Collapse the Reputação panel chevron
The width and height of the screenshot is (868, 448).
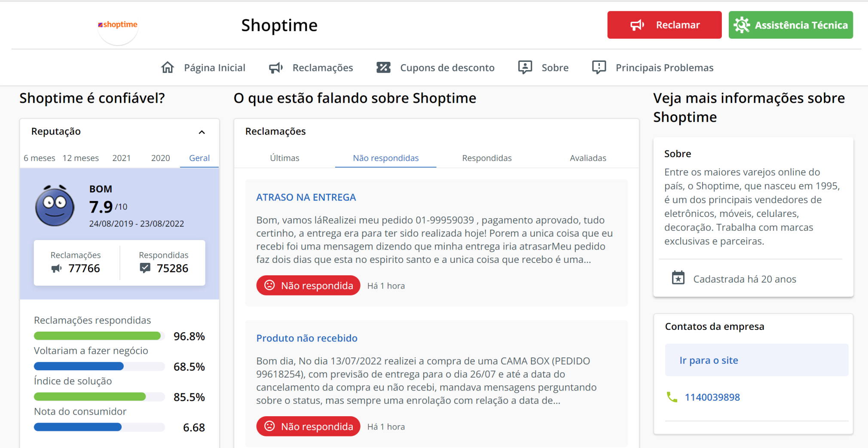click(x=202, y=132)
